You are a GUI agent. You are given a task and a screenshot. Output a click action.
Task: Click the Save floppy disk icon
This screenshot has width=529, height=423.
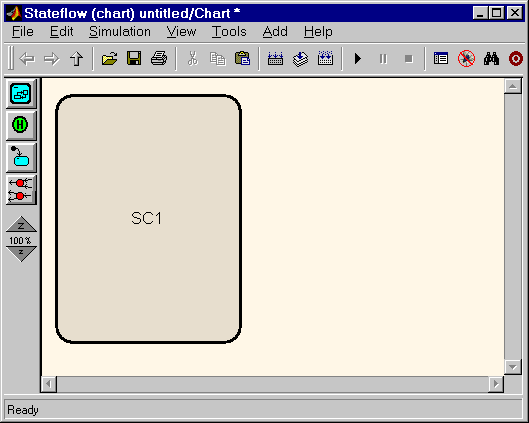(x=134, y=59)
